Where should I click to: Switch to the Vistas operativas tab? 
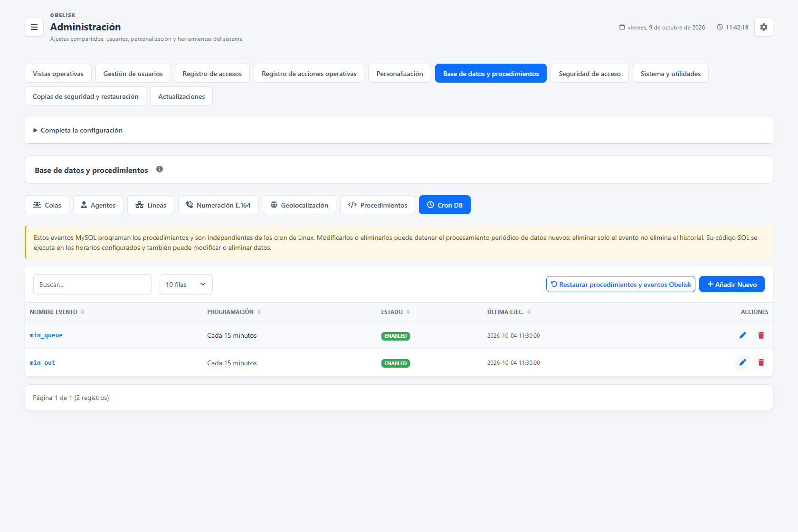click(x=58, y=74)
